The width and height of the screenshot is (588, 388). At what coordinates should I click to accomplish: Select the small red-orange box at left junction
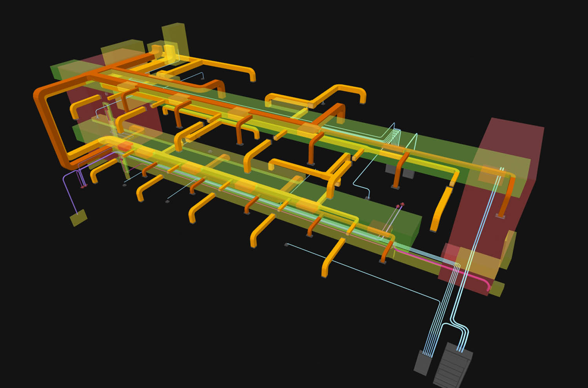(125, 146)
